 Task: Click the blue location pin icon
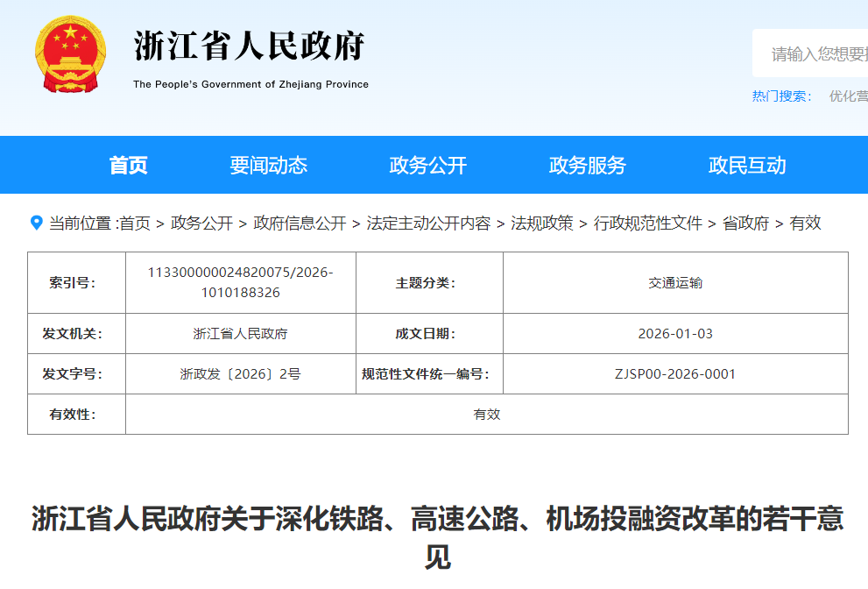(x=37, y=224)
